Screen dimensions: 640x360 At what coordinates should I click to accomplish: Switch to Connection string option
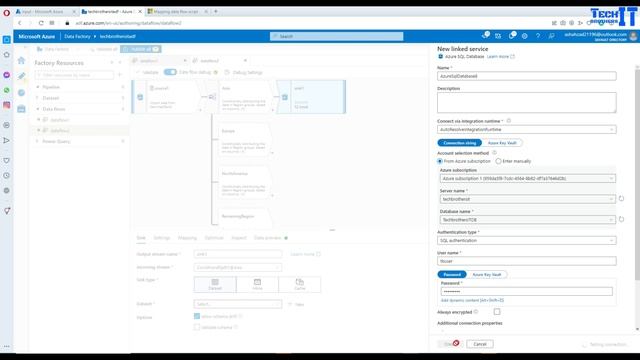[x=460, y=143]
